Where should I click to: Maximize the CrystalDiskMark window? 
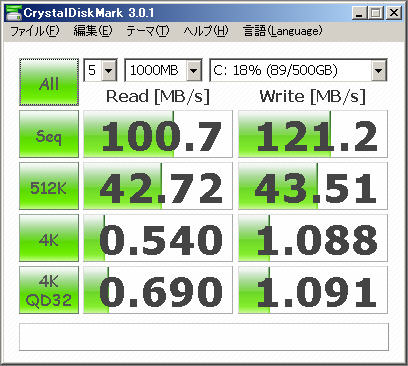click(376, 13)
